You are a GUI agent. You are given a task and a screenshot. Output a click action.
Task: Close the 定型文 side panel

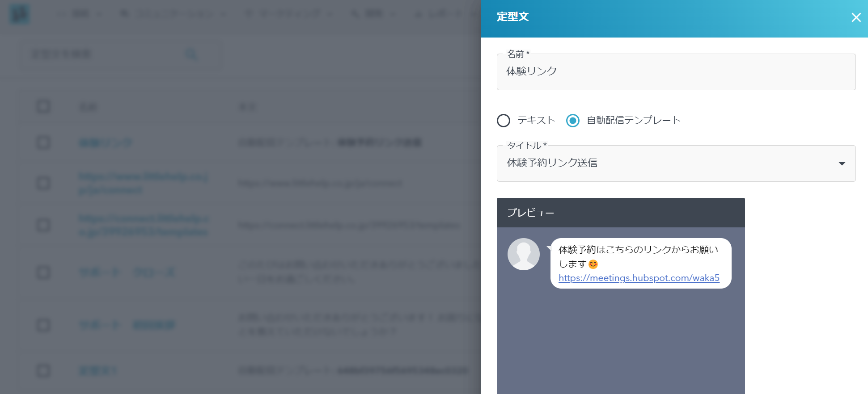[856, 17]
